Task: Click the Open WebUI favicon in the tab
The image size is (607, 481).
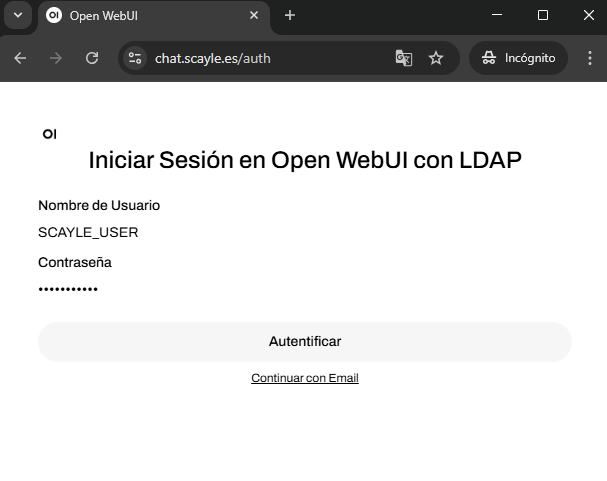Action: 54,15
